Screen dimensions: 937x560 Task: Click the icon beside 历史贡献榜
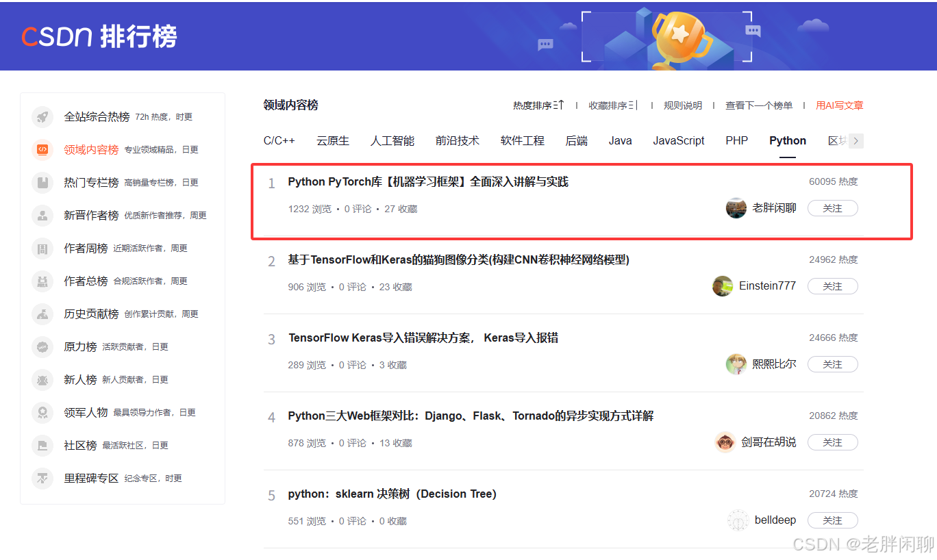(42, 314)
